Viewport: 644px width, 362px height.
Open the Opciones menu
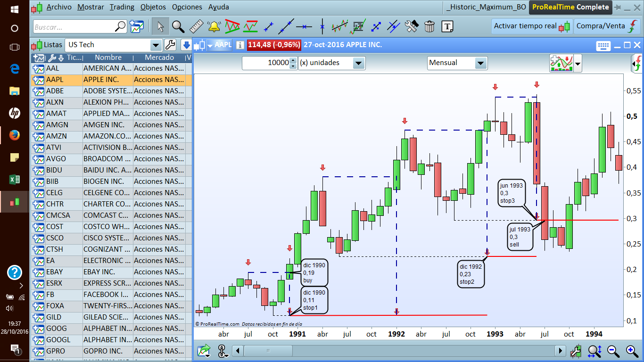click(187, 7)
